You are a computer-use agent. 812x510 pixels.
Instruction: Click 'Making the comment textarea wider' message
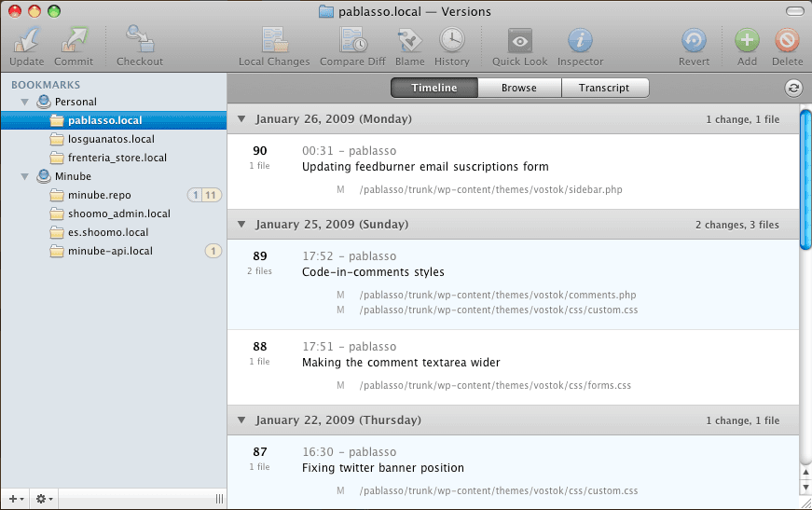tap(401, 363)
